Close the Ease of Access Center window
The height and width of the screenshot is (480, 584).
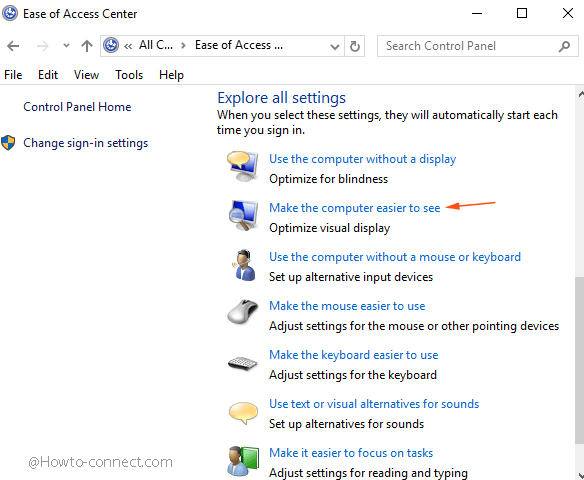[568, 13]
